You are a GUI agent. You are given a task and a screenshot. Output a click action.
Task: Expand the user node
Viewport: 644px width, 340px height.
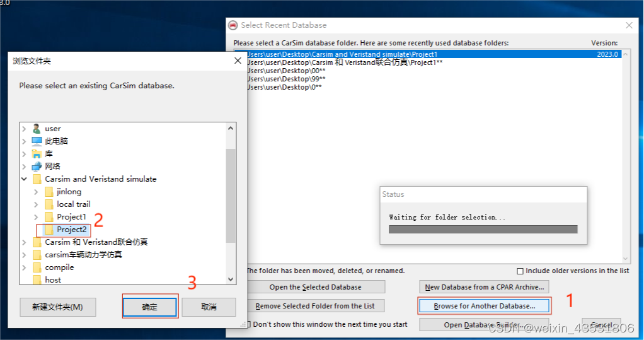coord(24,129)
